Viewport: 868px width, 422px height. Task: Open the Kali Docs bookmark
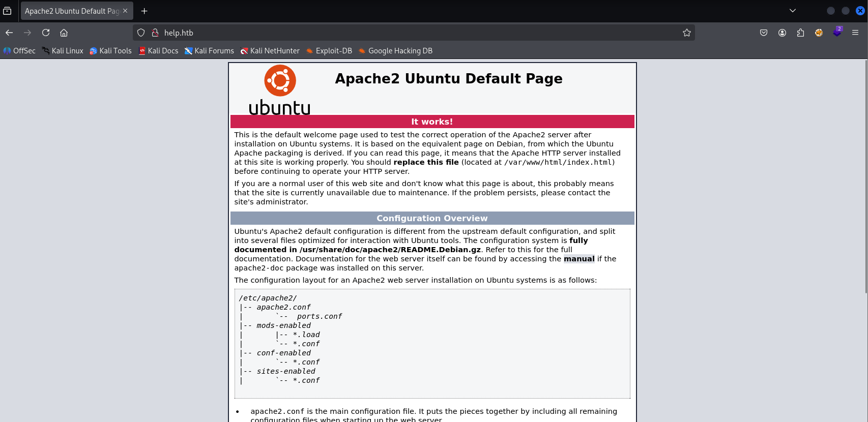pos(158,51)
